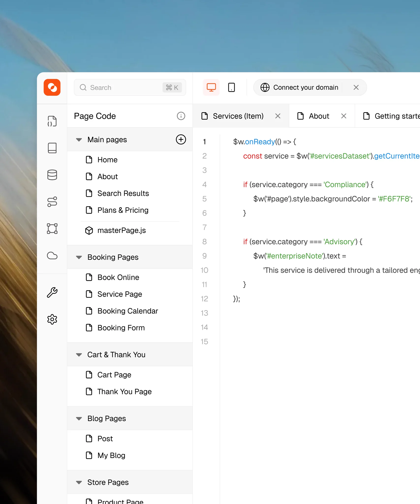Collapse the Blog Pages section
The width and height of the screenshot is (420, 504).
point(79,419)
